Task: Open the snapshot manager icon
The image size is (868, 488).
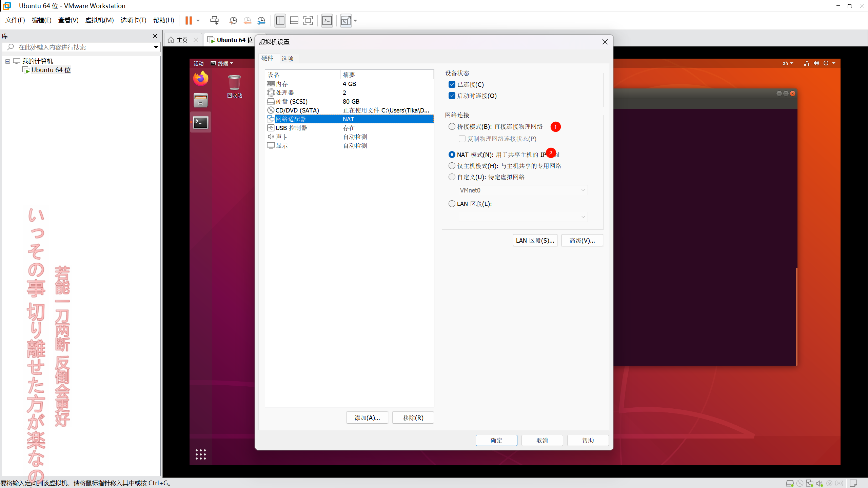Action: pyautogui.click(x=261, y=21)
